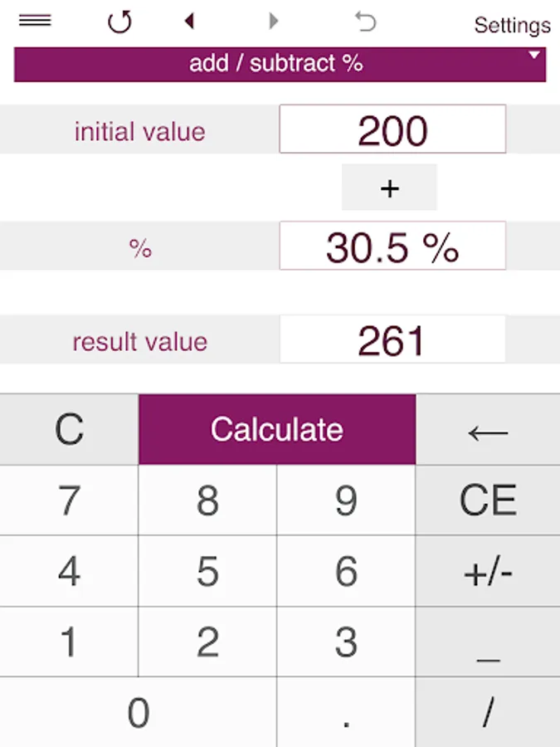Tap the number 7 key

[69, 500]
